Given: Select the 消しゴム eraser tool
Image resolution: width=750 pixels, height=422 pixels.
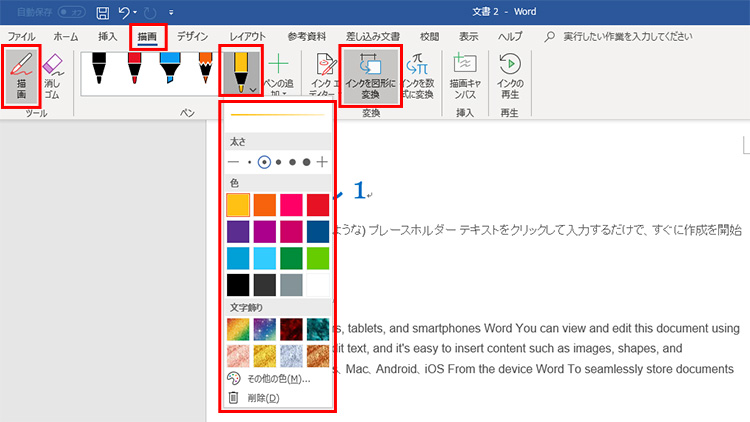Looking at the screenshot, I should click(x=53, y=75).
